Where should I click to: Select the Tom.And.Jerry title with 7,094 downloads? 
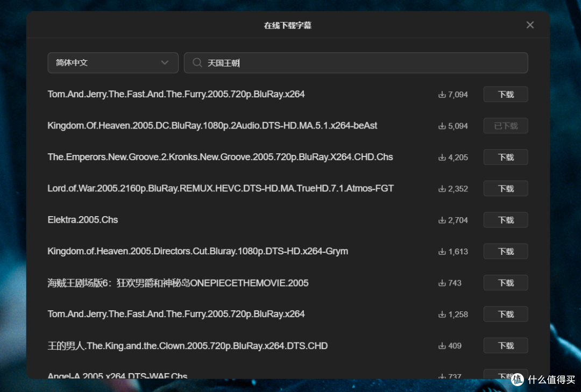pos(176,94)
